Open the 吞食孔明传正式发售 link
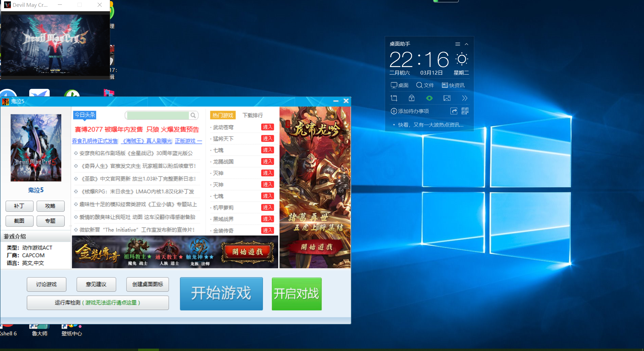 pyautogui.click(x=95, y=141)
